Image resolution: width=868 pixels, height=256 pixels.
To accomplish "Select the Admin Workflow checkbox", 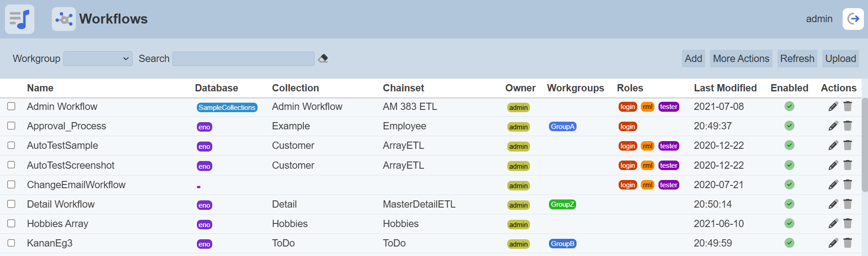I will (x=11, y=106).
